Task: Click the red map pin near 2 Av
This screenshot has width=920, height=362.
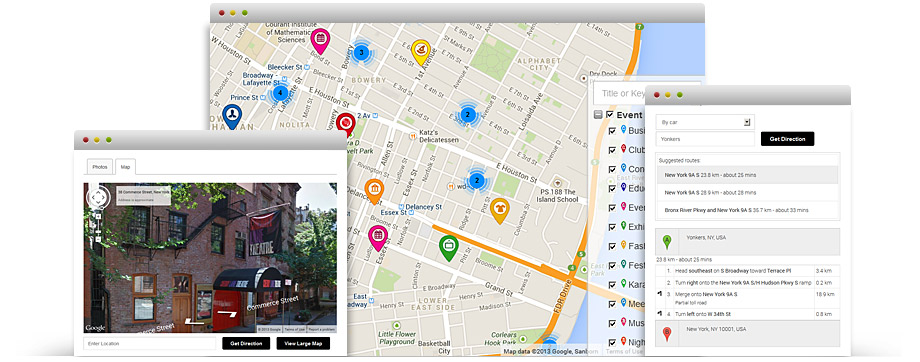Action: 346,124
